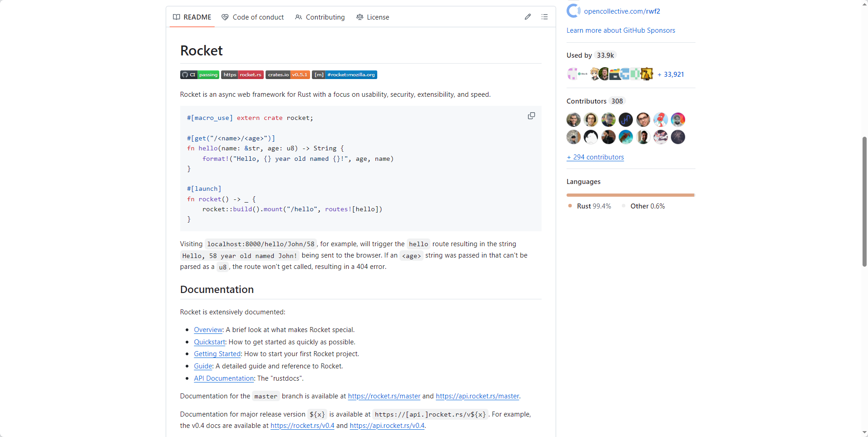Open first contributor avatar in top row
868x437 pixels.
pyautogui.click(x=573, y=119)
